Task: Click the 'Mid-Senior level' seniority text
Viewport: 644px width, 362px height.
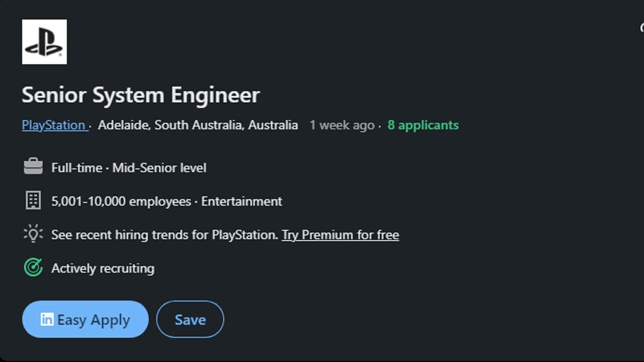Action: (159, 168)
